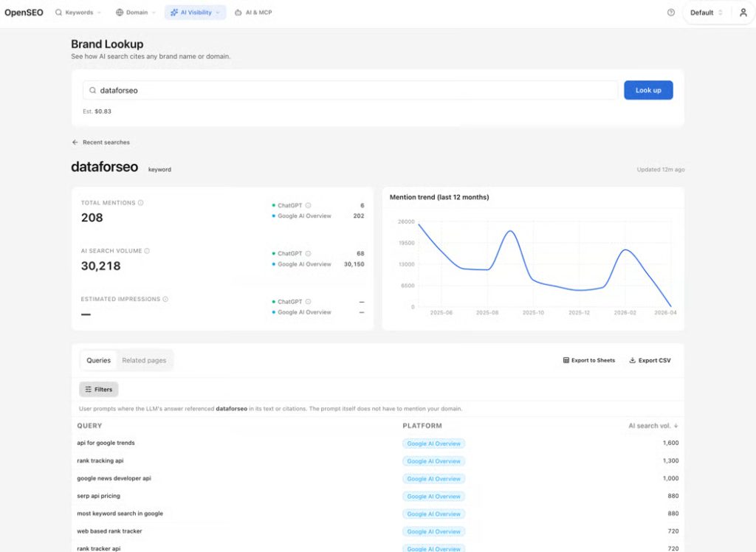
Task: Click Export CSV
Action: pos(650,360)
